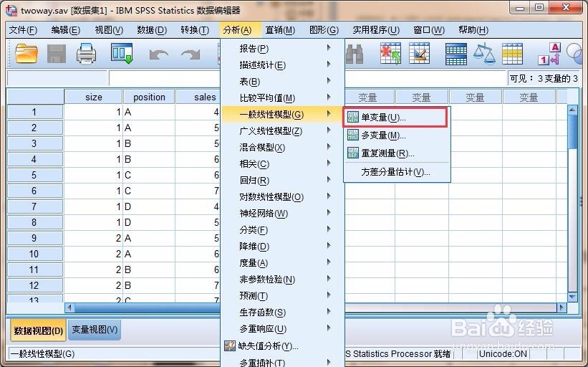588x367 pixels.
Task: Click the position cell in row 3
Action: coord(149,143)
